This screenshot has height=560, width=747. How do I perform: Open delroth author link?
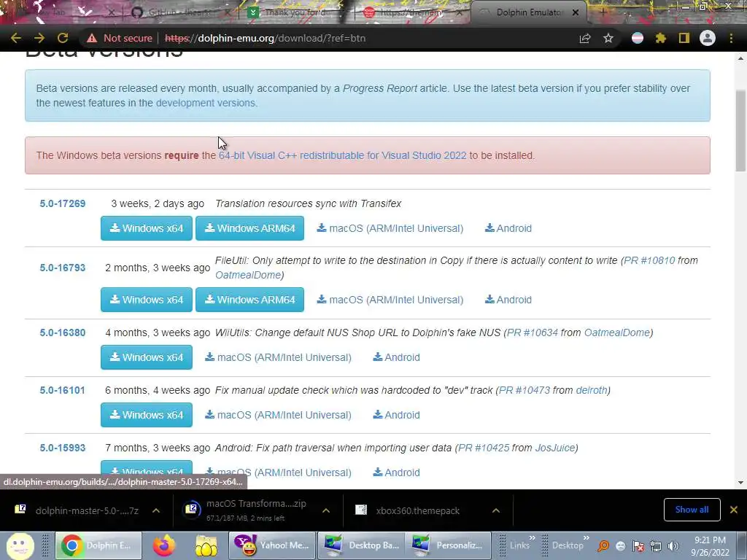[x=591, y=390]
